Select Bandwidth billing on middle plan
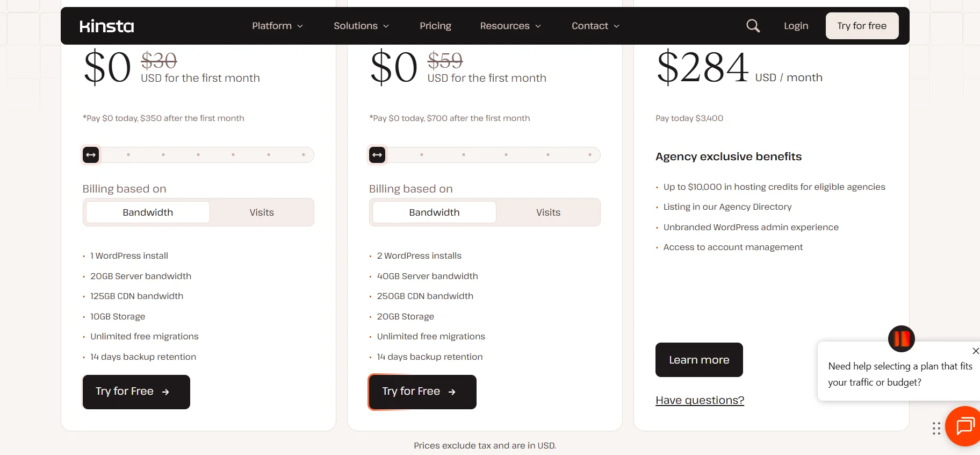This screenshot has height=455, width=980. click(x=434, y=212)
